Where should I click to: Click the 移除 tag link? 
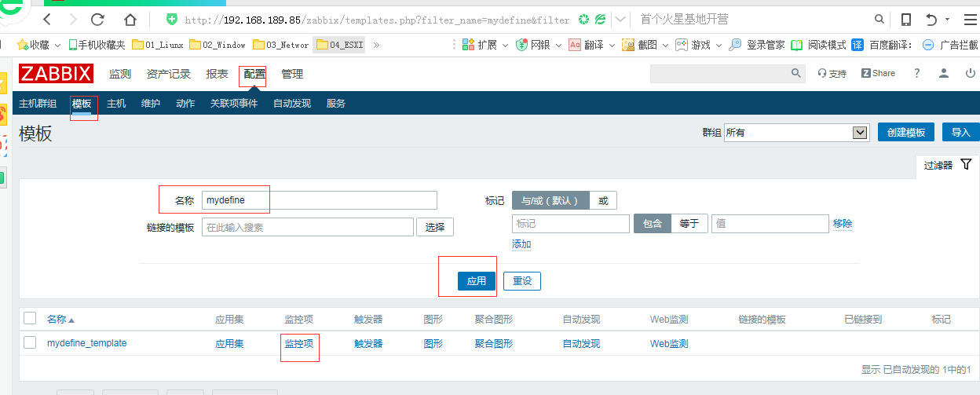[843, 224]
